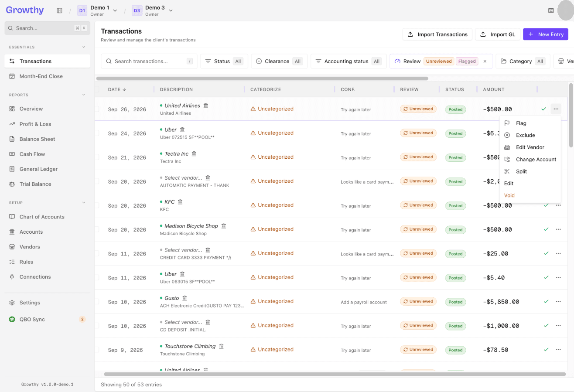This screenshot has height=392, width=574.
Task: Click the bank icon next to KFC
Action: (x=180, y=202)
